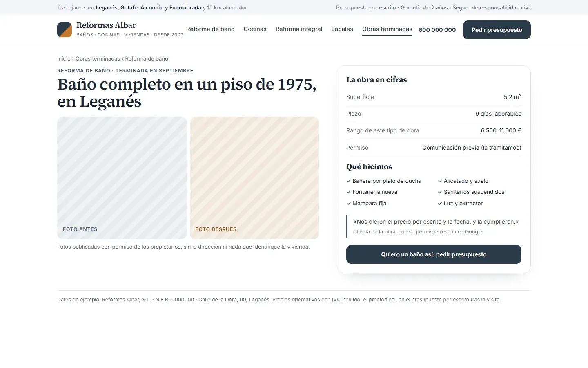
Task: Click the checkmark beside Luz y extractor
Action: 440,203
